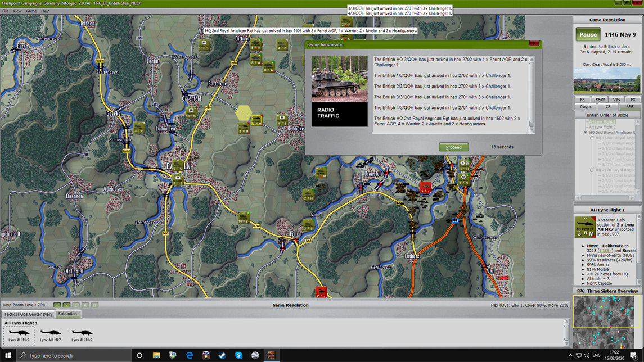The width and height of the screenshot is (644, 362).
Task: Select the 4 T S HQ counter near Rebbeke
Action: (282, 120)
